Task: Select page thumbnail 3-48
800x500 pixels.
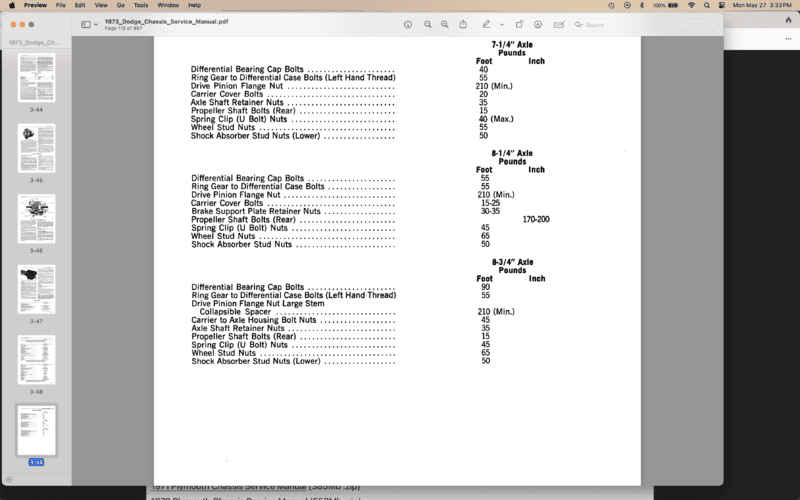Action: pos(36,360)
